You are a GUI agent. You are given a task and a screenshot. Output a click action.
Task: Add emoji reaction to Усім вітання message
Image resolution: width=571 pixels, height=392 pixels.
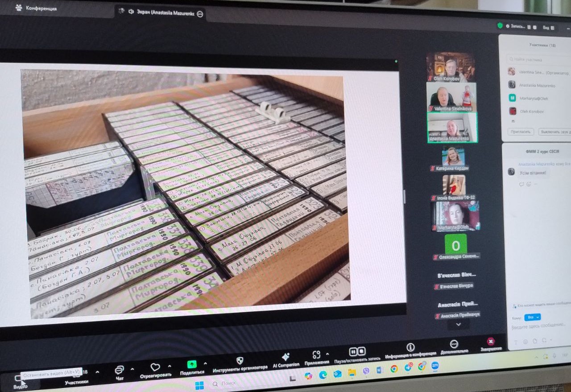click(528, 183)
